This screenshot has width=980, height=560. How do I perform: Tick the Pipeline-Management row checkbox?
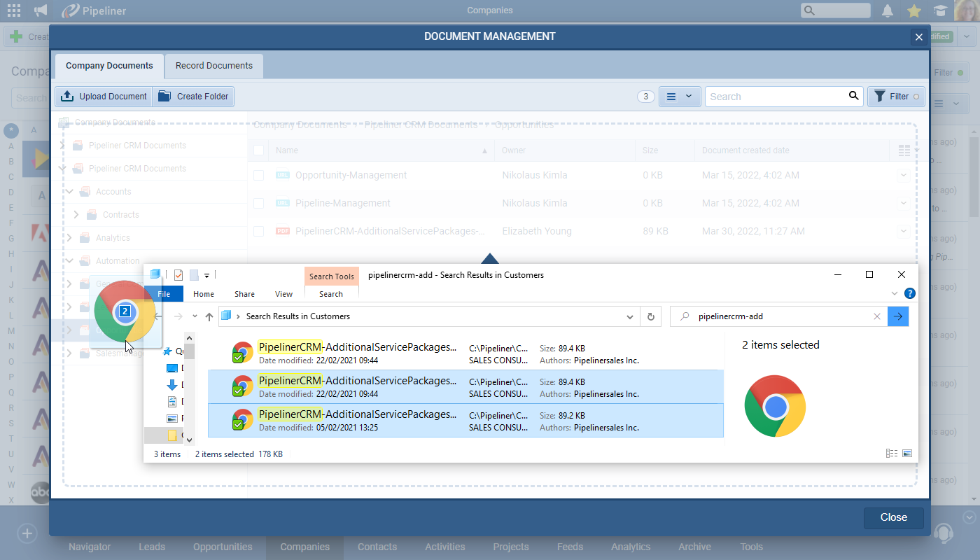tap(259, 203)
